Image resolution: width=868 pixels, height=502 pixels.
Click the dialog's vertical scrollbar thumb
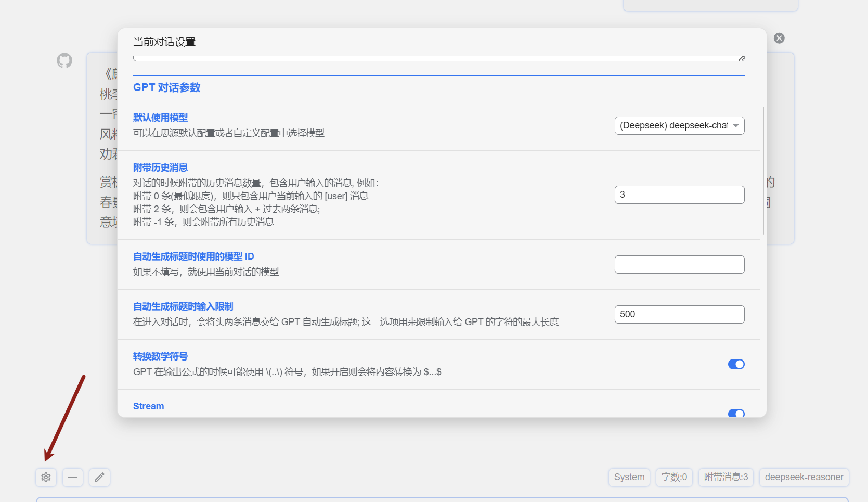763,171
